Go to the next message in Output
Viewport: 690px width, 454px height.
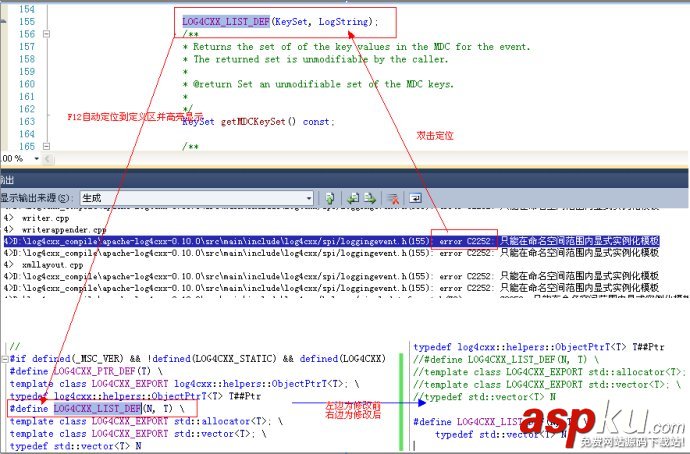pos(370,198)
